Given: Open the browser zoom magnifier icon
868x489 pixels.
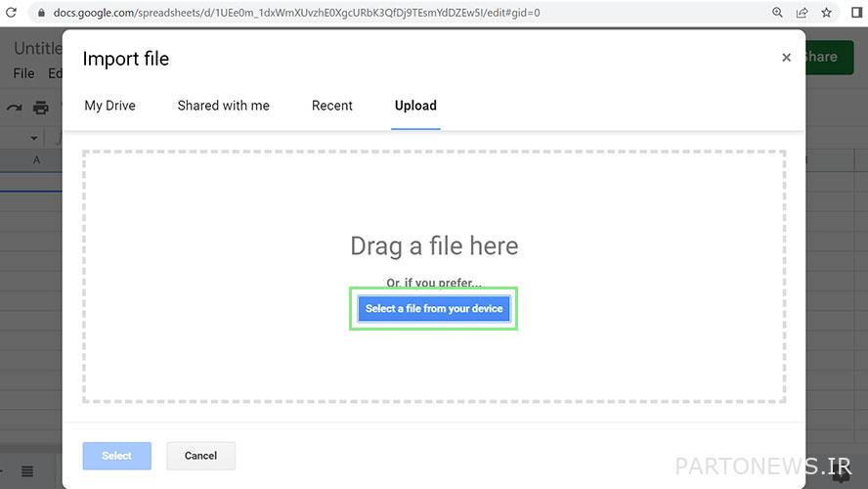Looking at the screenshot, I should (x=777, y=12).
